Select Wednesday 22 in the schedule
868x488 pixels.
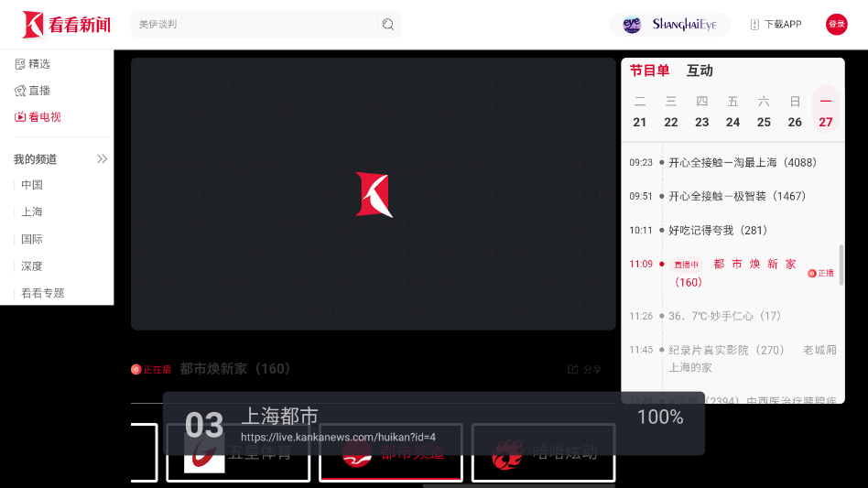[x=671, y=111]
